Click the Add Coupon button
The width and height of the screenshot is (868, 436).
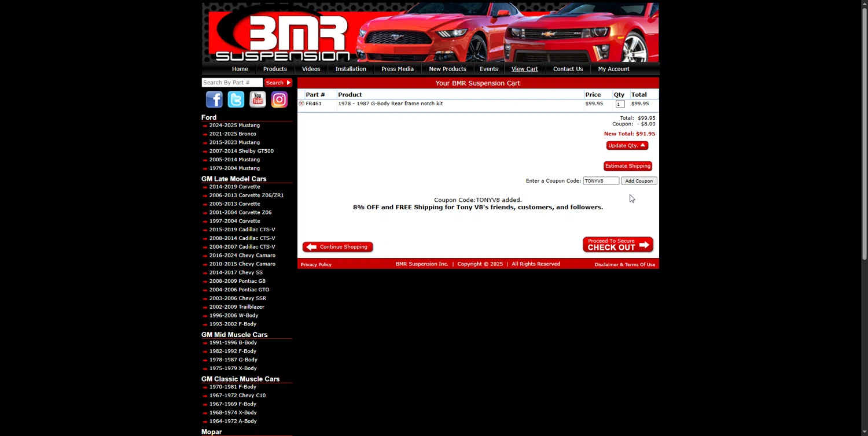click(x=639, y=181)
